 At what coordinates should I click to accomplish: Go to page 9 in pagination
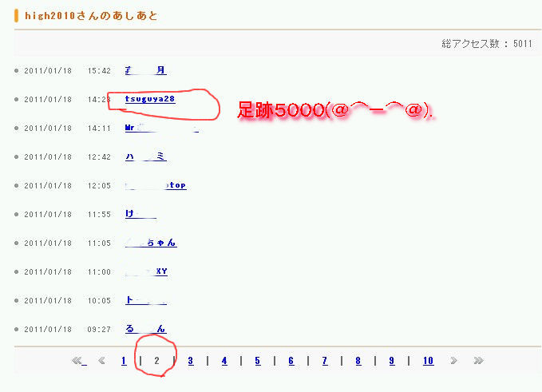click(x=392, y=361)
